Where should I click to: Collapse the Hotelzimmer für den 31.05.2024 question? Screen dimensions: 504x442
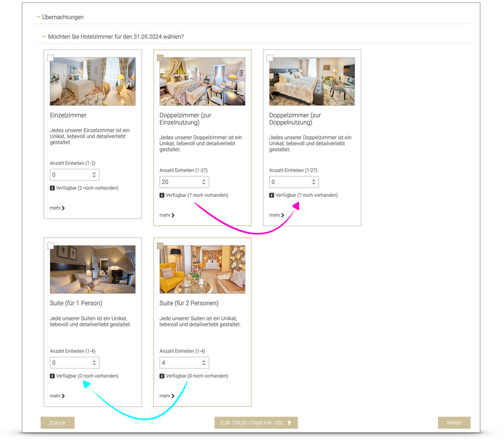[x=45, y=37]
